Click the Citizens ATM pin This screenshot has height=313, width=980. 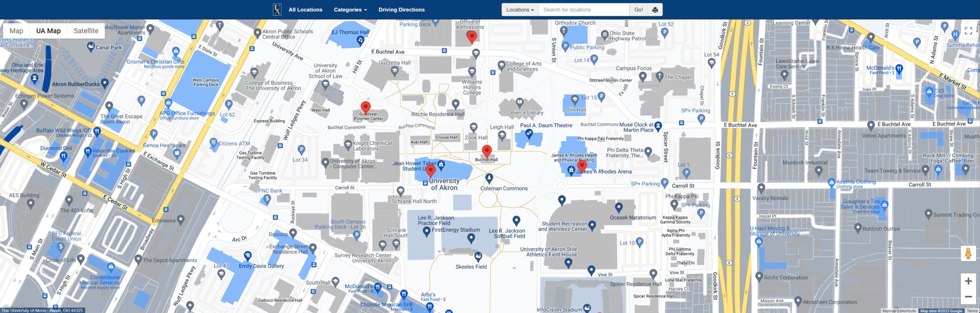(213, 143)
